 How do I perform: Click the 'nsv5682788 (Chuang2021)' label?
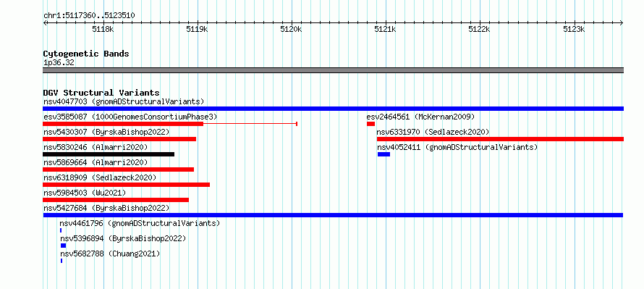(110, 254)
